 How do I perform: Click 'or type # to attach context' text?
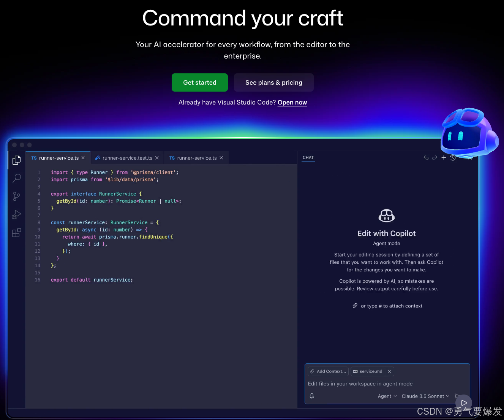(x=392, y=306)
